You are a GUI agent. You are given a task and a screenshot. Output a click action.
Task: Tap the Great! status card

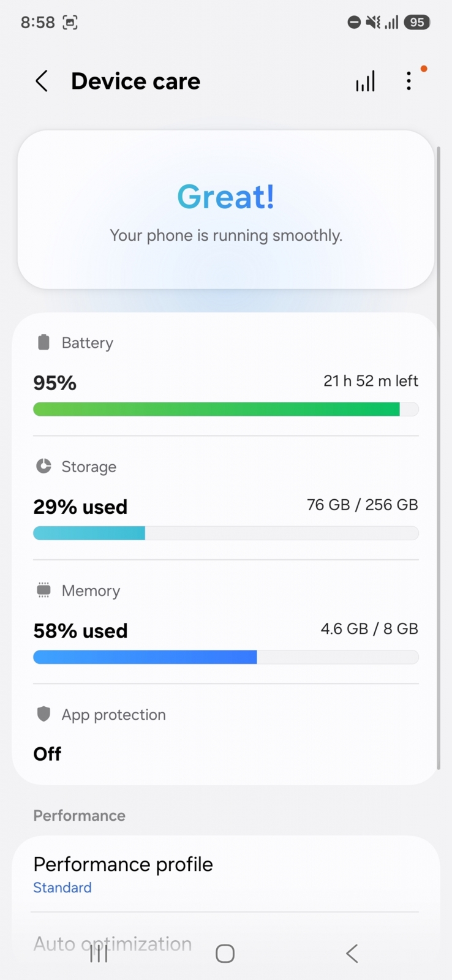coord(226,209)
